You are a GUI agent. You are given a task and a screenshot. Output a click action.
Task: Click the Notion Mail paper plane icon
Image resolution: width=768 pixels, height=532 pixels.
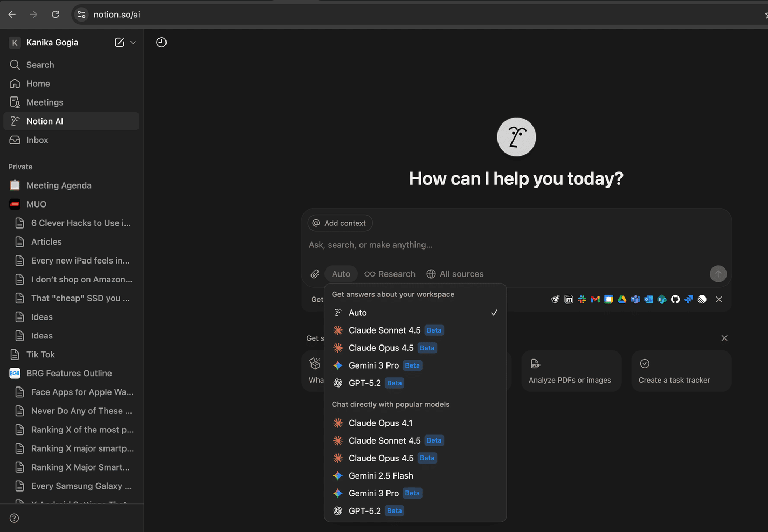(555, 299)
